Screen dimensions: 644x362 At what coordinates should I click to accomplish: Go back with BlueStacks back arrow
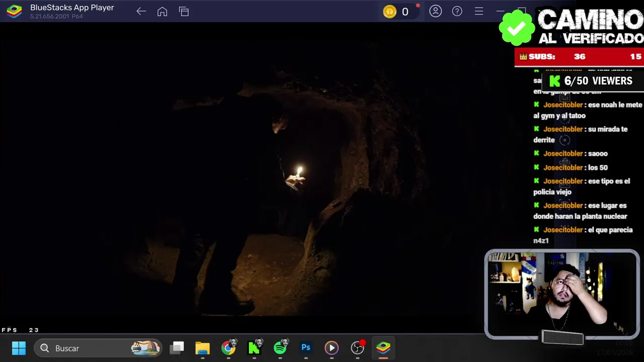pyautogui.click(x=141, y=12)
